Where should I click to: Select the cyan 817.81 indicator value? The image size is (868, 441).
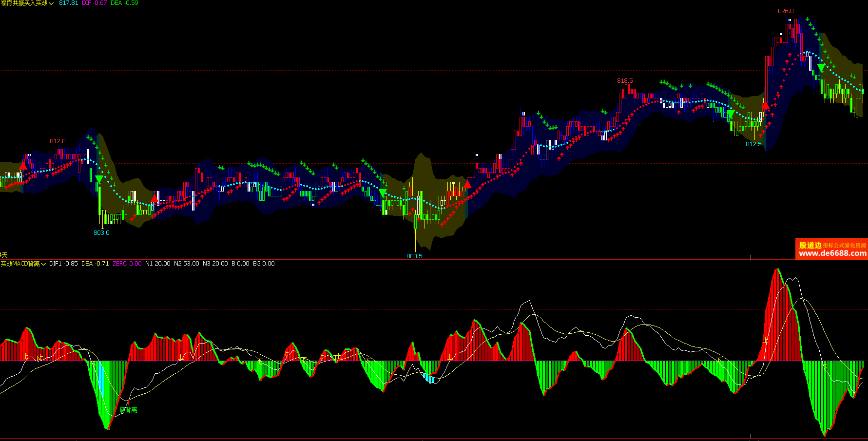tap(68, 3)
